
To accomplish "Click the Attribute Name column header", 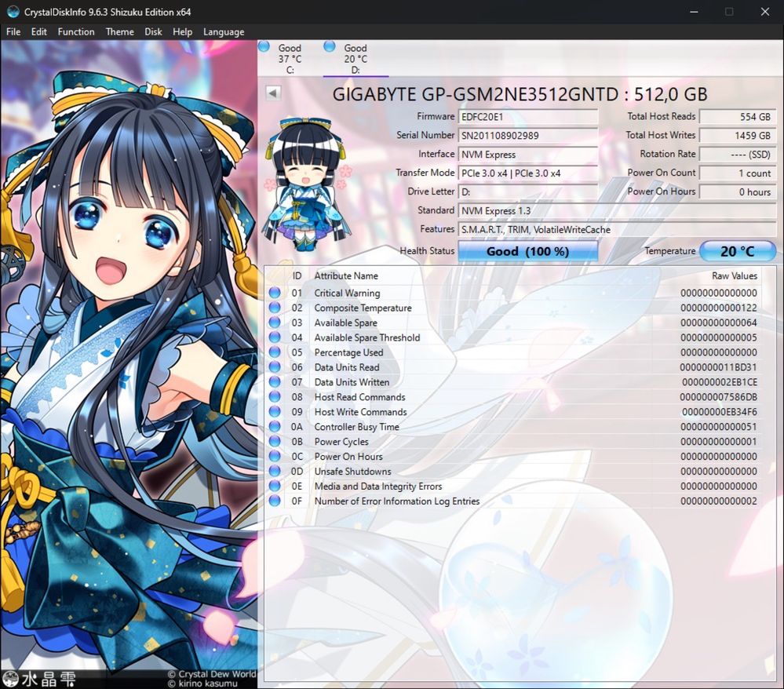I will tap(346, 275).
